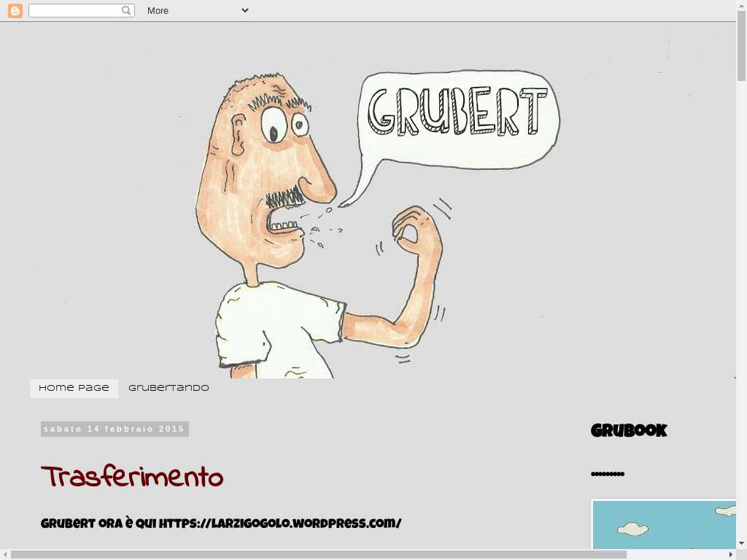Click the horizontal scrollbar right arrow
Viewport: 747px width, 560px height.
coord(731,554)
